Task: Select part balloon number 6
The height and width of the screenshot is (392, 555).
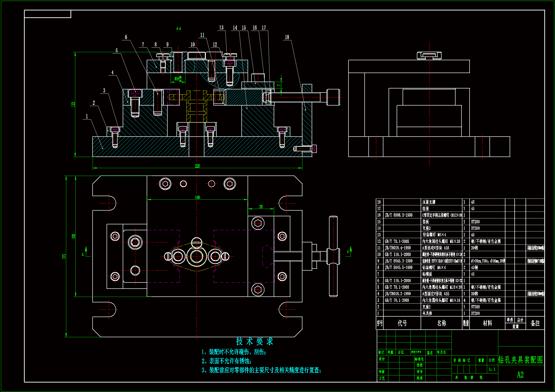Action: pyautogui.click(x=126, y=37)
